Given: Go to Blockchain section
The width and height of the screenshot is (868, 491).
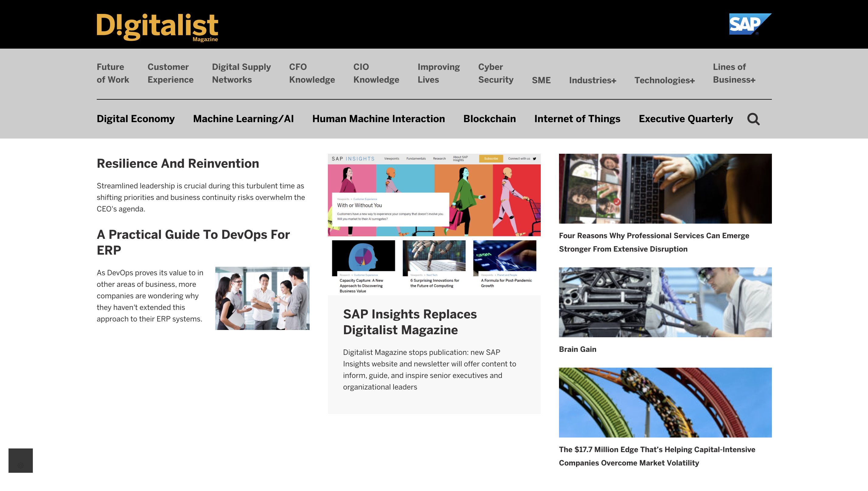Looking at the screenshot, I should (489, 119).
